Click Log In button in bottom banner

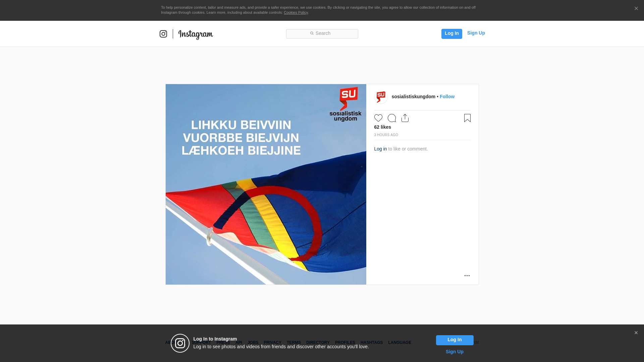(x=455, y=340)
